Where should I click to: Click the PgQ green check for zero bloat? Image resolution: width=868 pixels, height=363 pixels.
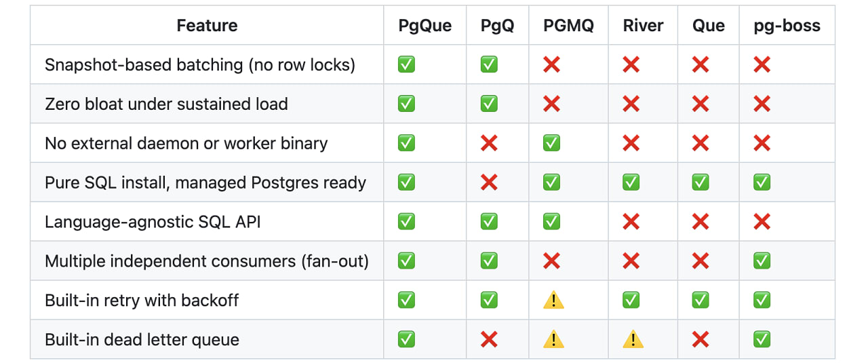point(489,104)
